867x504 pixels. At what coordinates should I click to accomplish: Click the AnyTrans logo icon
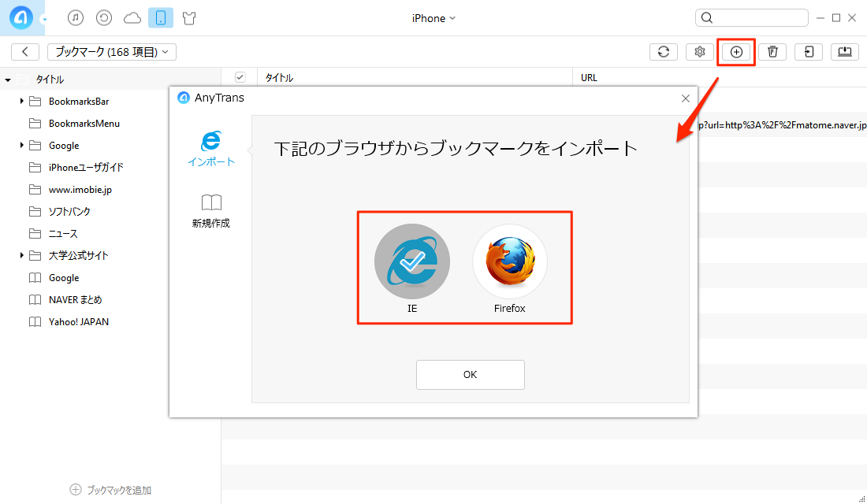[x=21, y=17]
